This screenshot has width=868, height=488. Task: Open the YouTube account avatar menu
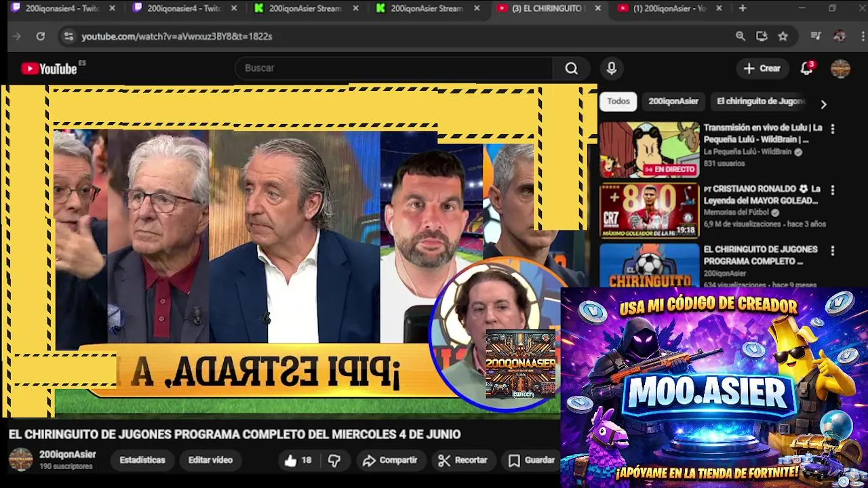840,68
